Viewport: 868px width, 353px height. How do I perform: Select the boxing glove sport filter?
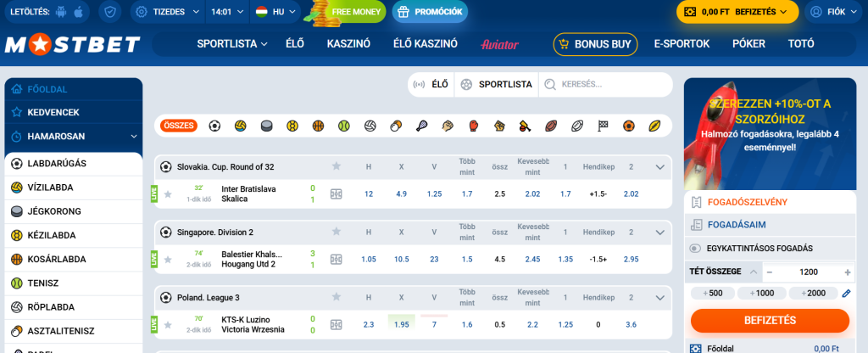(x=474, y=126)
